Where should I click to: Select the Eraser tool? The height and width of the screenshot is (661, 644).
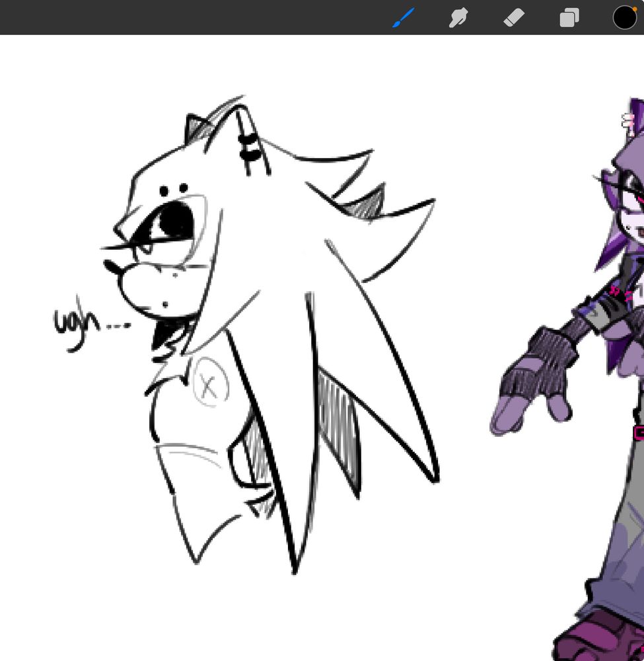(514, 18)
